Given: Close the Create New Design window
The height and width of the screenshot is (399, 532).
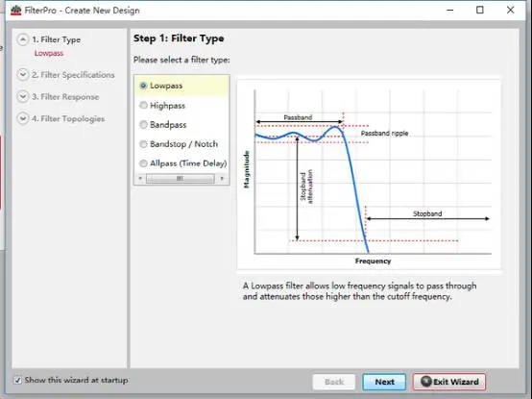Looking at the screenshot, I should tap(510, 11).
